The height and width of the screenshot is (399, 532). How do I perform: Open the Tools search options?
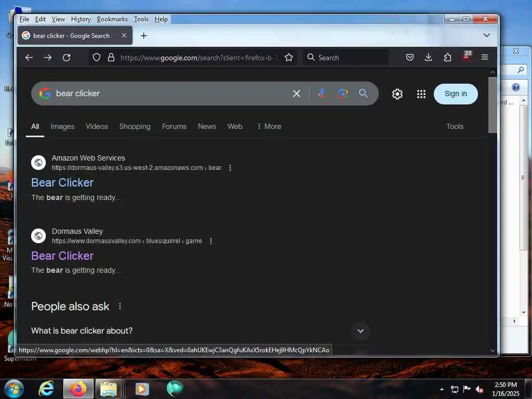coord(455,126)
